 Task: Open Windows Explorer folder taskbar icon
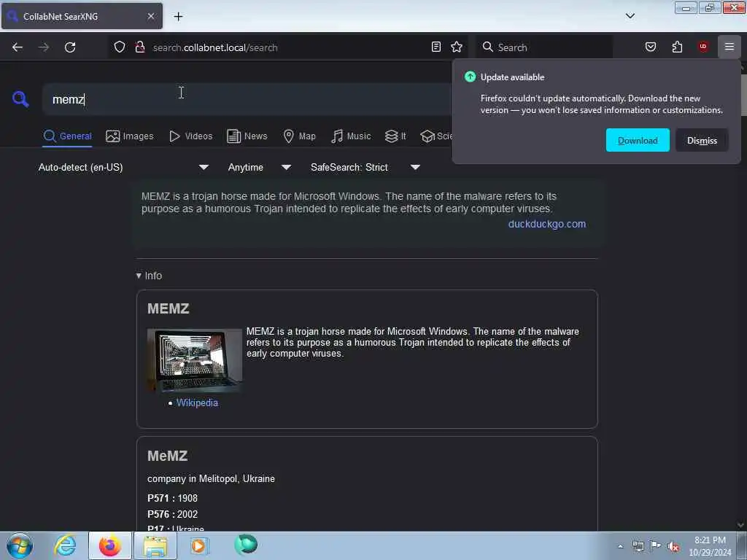pos(155,545)
